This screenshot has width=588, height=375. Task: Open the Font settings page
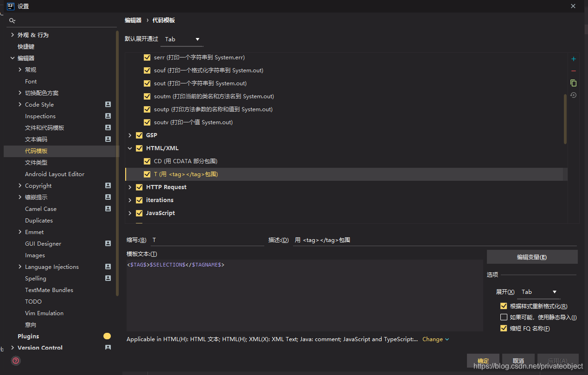point(31,81)
